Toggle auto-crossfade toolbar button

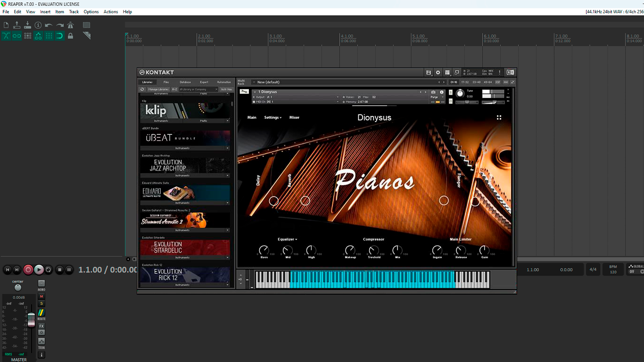[x=6, y=36]
